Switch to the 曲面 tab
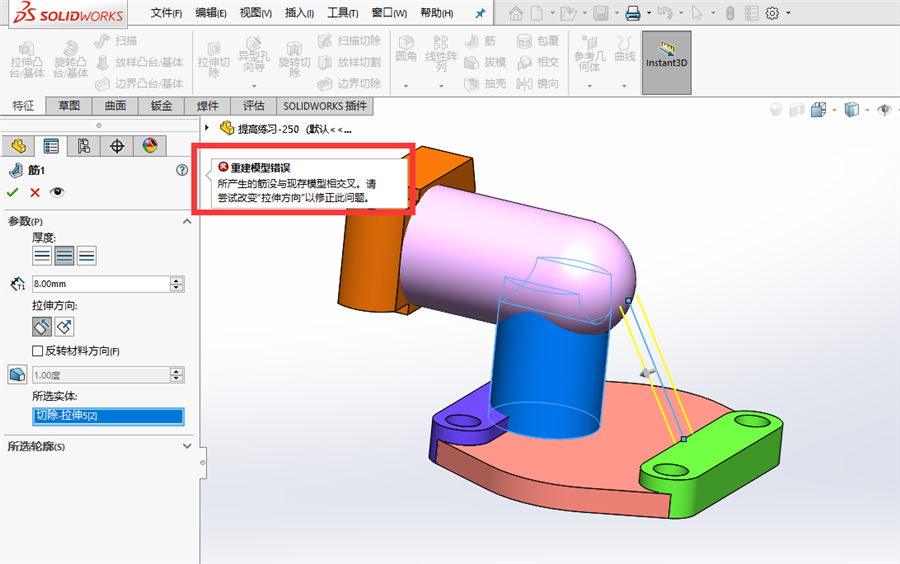 click(x=115, y=106)
